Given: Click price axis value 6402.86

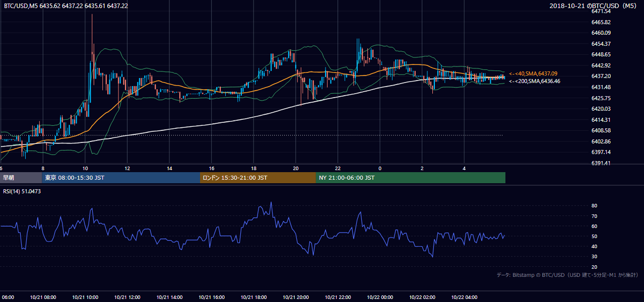Looking at the screenshot, I should click(x=601, y=141).
